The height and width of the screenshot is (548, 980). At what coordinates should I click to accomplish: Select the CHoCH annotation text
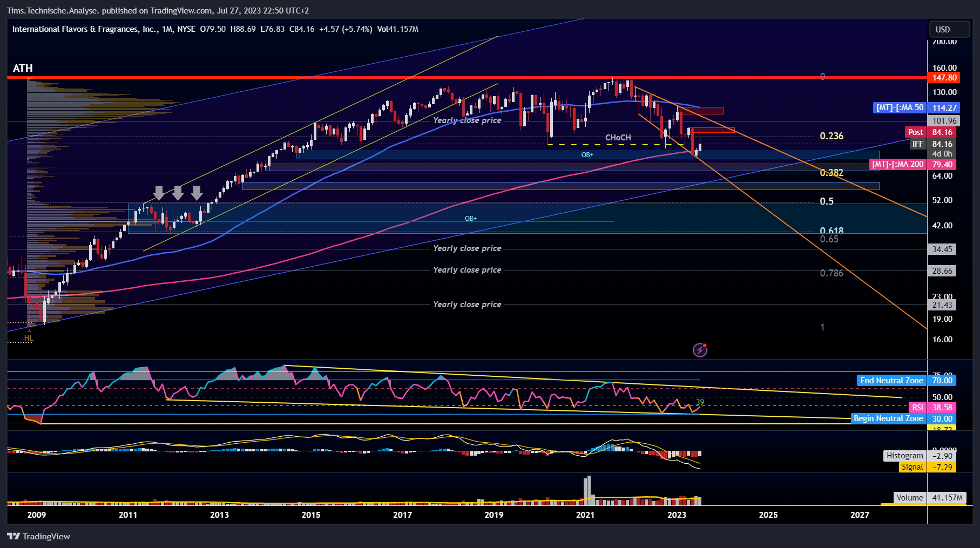click(x=618, y=138)
